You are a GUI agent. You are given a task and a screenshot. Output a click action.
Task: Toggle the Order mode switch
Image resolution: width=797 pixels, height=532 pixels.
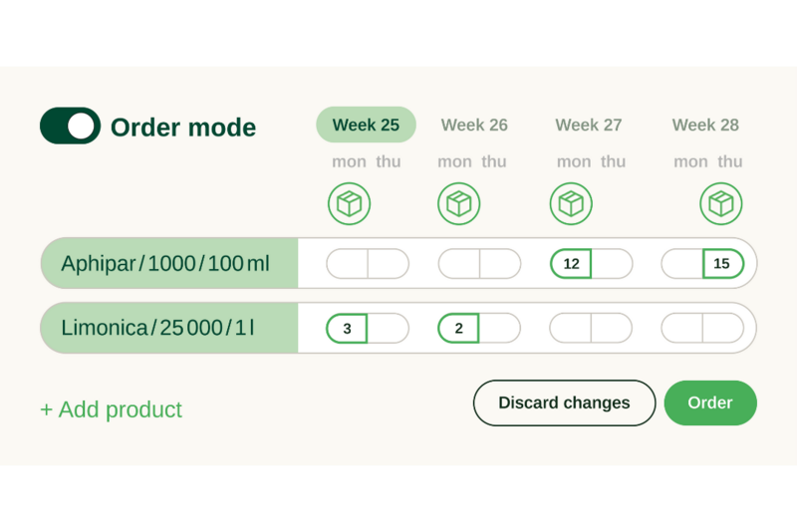coord(70,127)
